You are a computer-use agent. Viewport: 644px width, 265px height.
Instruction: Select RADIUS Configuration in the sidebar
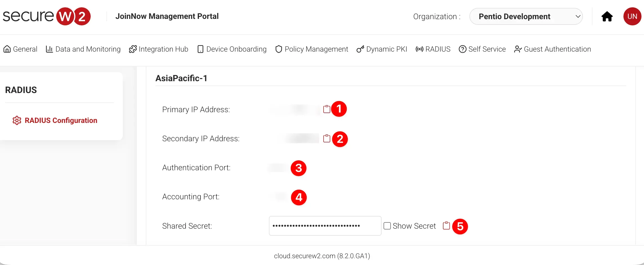(x=61, y=120)
